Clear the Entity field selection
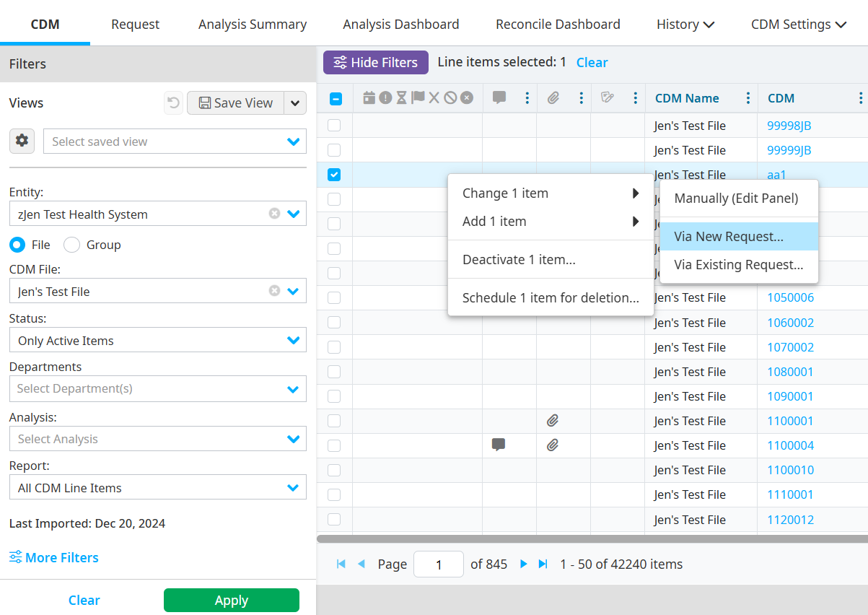The image size is (868, 615). (x=274, y=214)
